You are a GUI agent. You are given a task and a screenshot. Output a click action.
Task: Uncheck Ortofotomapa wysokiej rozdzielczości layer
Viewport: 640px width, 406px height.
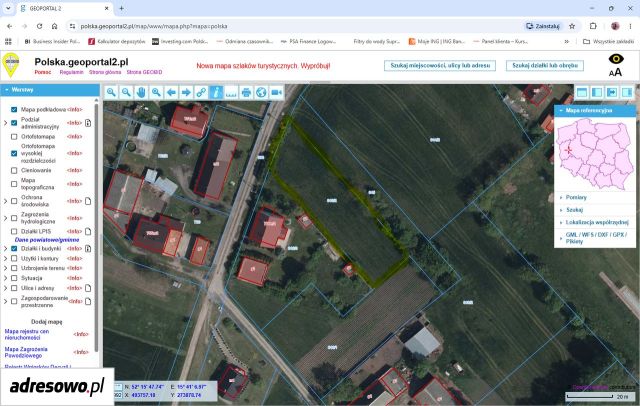click(14, 153)
